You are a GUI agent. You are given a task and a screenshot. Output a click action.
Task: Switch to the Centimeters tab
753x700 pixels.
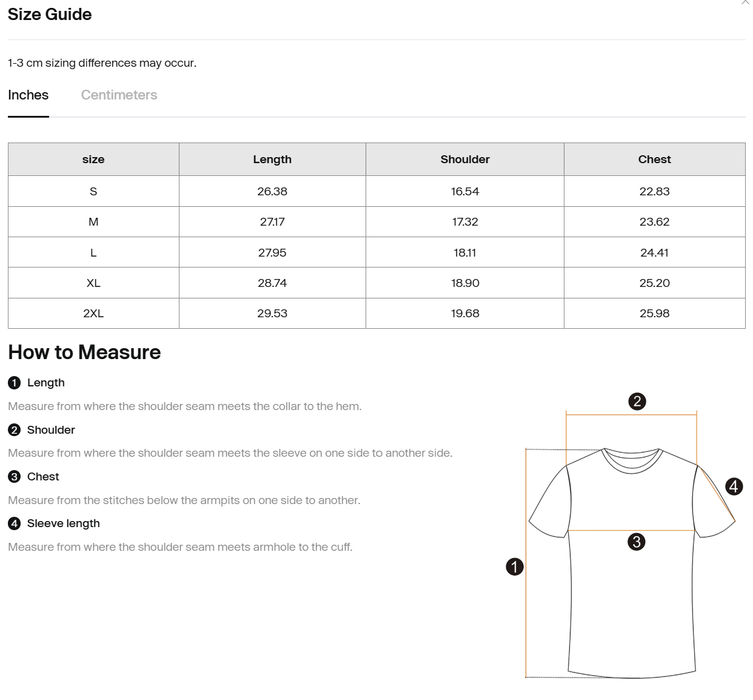pyautogui.click(x=119, y=95)
